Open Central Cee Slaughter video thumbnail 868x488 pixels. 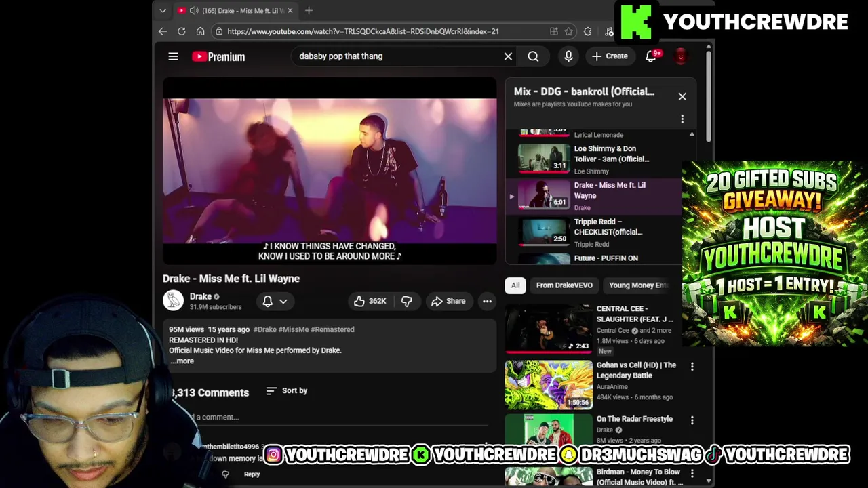(549, 328)
